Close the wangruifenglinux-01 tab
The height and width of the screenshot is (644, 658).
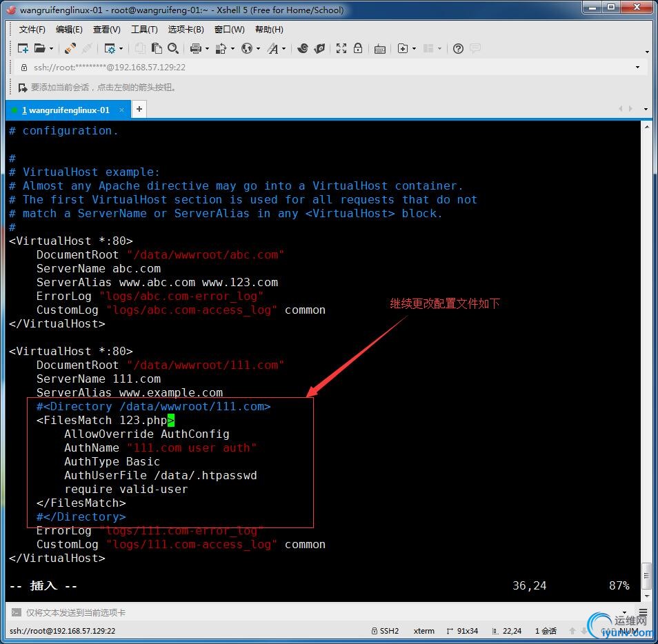pos(122,110)
